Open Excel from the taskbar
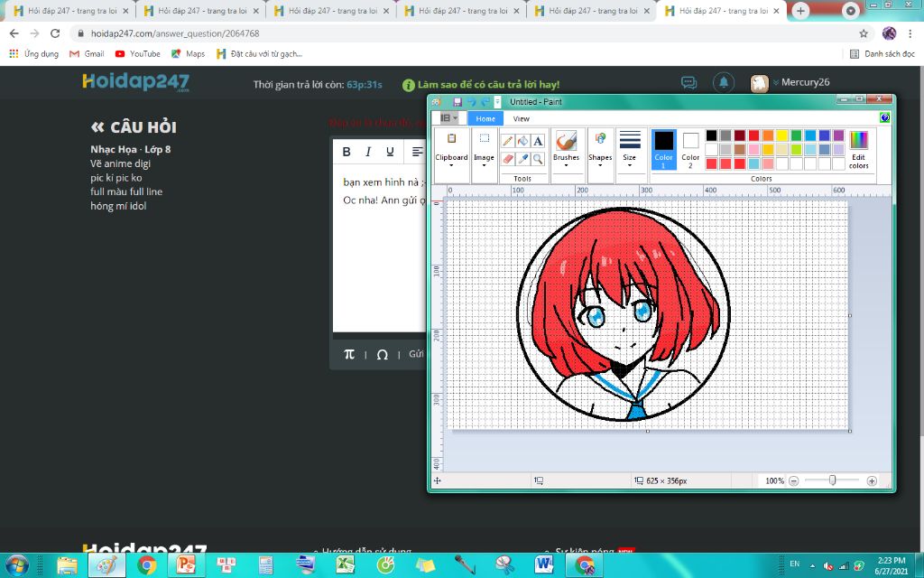924x578 pixels. coord(346,564)
